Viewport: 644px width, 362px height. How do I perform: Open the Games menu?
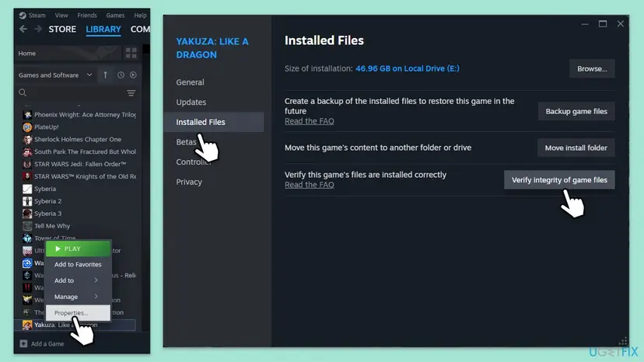[x=115, y=16]
